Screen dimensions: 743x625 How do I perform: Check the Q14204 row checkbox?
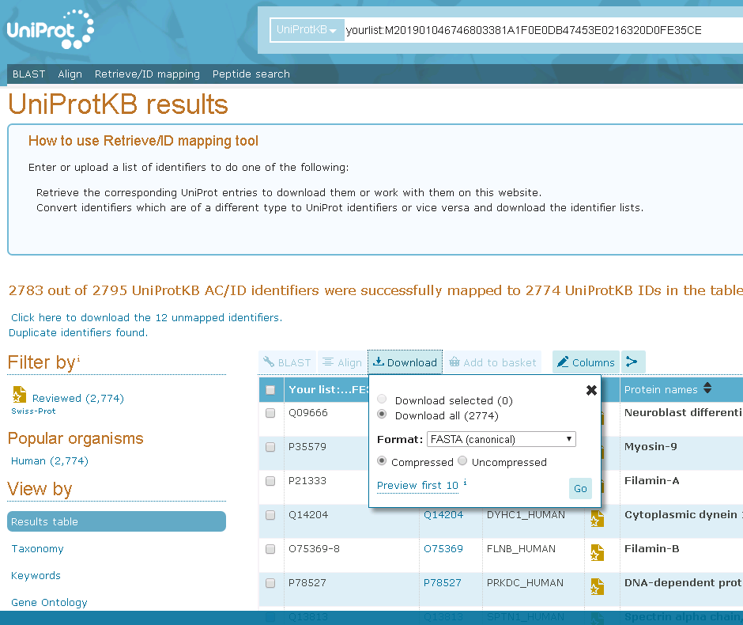(271, 515)
